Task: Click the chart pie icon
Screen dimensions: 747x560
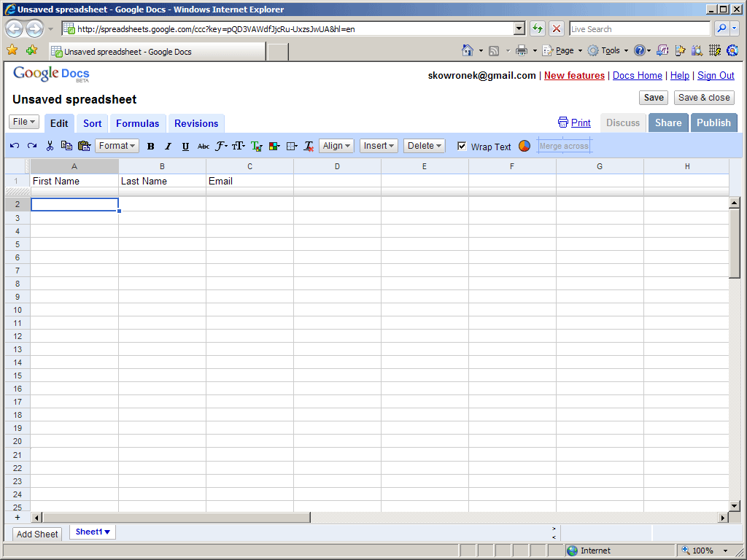Action: coord(525,146)
